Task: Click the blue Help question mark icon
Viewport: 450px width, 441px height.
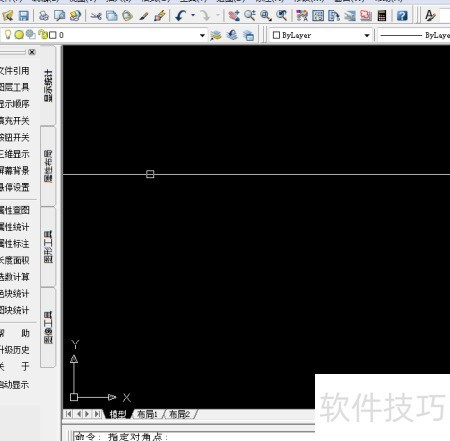Action: click(402, 16)
